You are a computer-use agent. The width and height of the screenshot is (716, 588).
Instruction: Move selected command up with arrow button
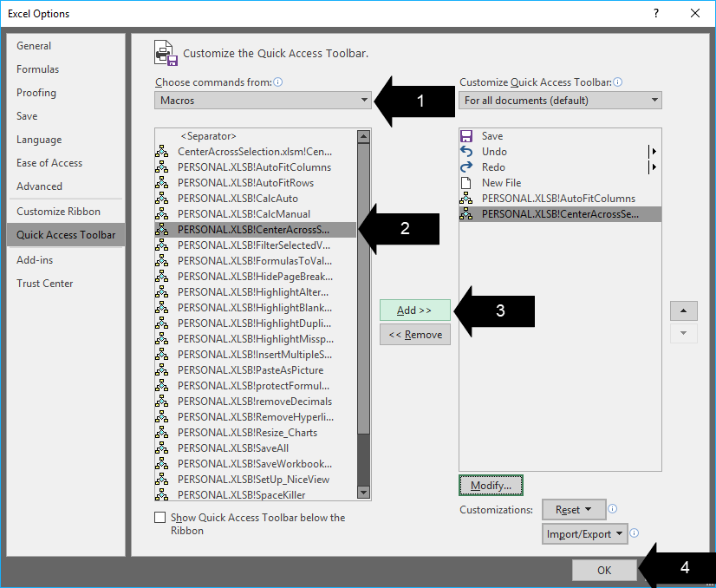coord(684,310)
